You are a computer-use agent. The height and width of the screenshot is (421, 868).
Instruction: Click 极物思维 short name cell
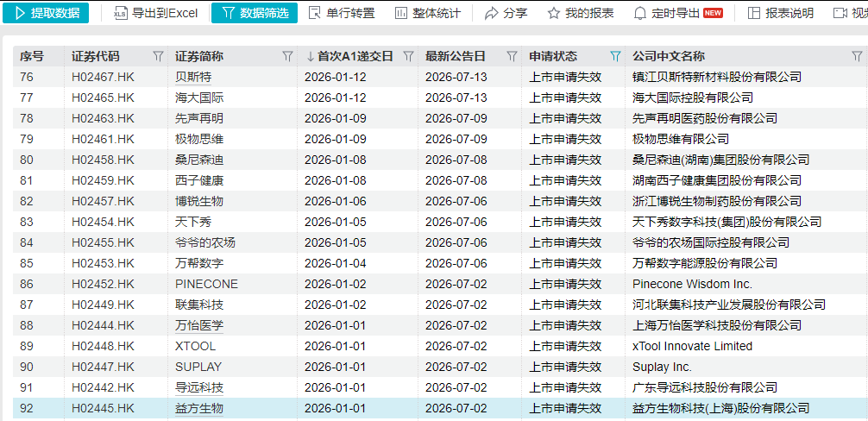199,139
